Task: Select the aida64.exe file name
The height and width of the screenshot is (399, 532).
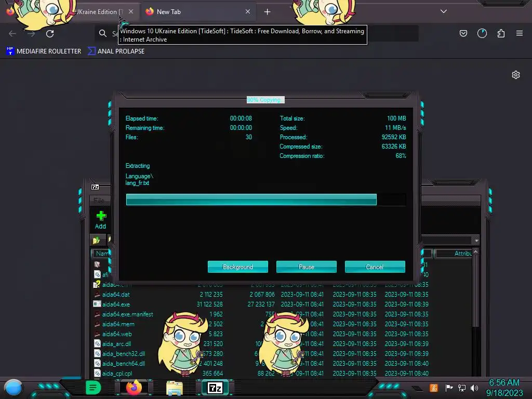Action: coord(116,304)
